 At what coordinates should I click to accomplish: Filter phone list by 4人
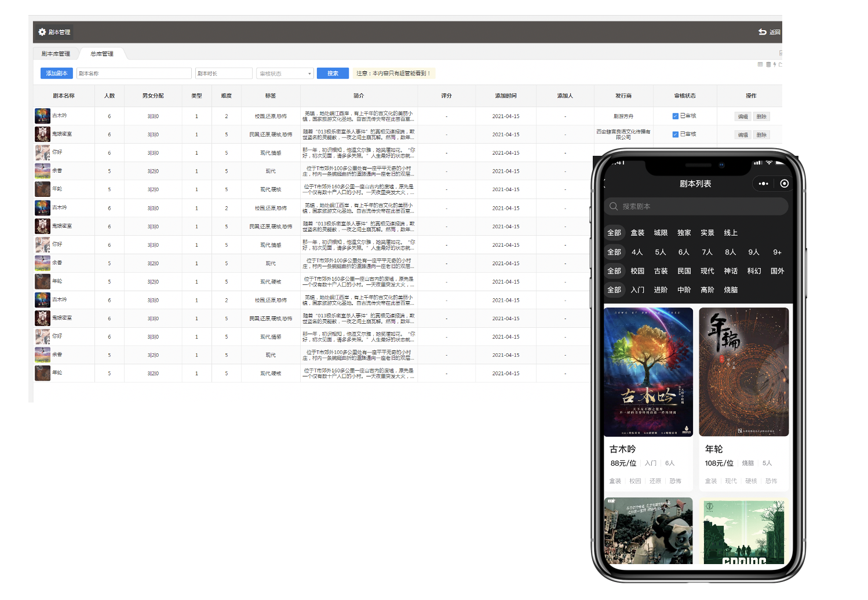(637, 252)
